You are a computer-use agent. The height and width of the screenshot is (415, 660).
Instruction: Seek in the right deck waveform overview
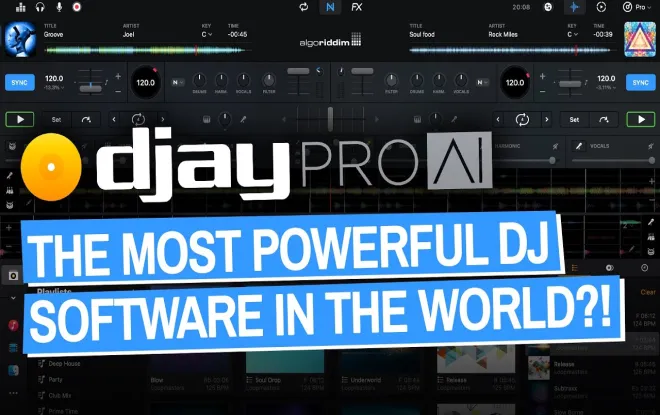(x=511, y=51)
